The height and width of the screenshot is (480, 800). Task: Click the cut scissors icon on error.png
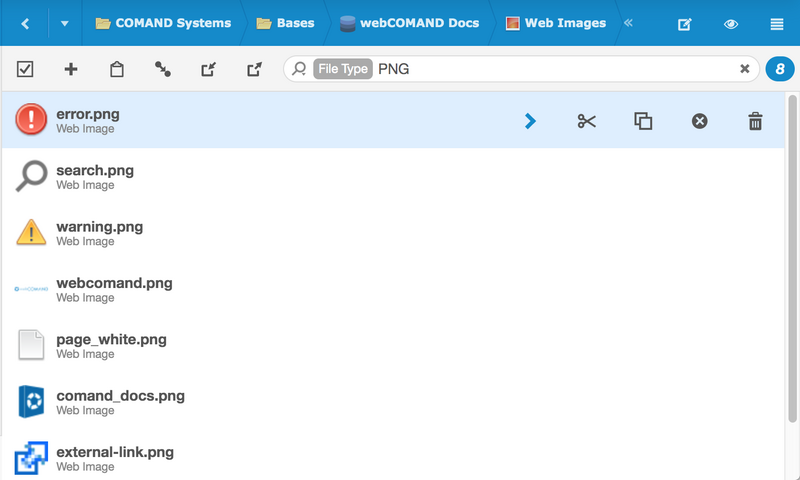point(586,121)
